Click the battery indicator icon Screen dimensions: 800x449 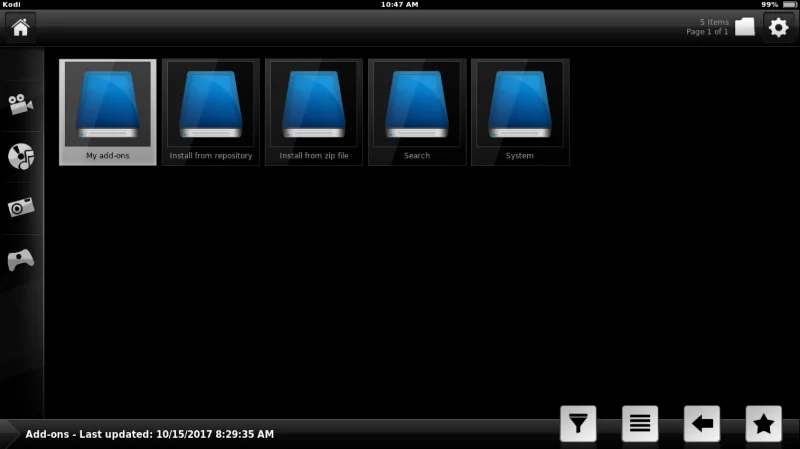pos(789,5)
